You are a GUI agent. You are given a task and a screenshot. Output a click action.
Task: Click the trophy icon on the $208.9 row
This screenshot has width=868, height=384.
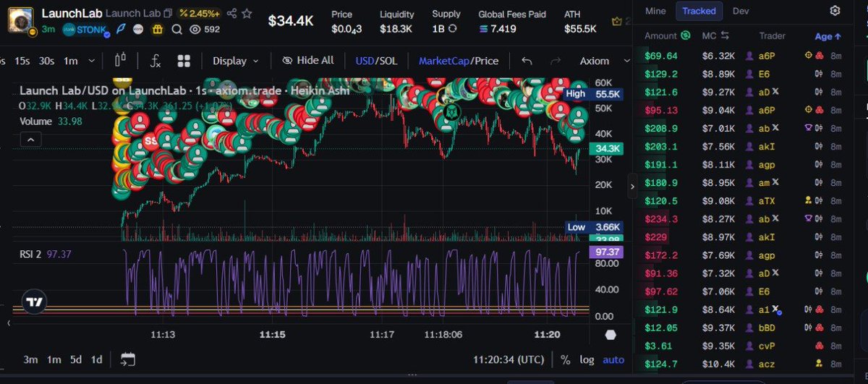[810, 128]
